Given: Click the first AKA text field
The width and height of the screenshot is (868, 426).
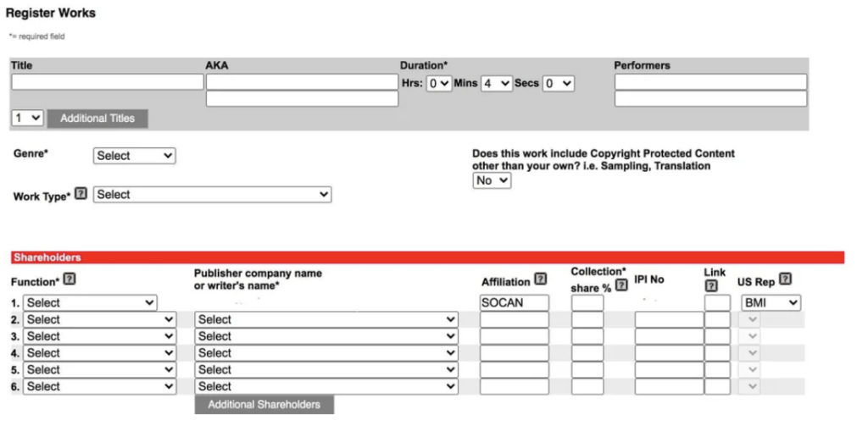Looking at the screenshot, I should pos(302,82).
